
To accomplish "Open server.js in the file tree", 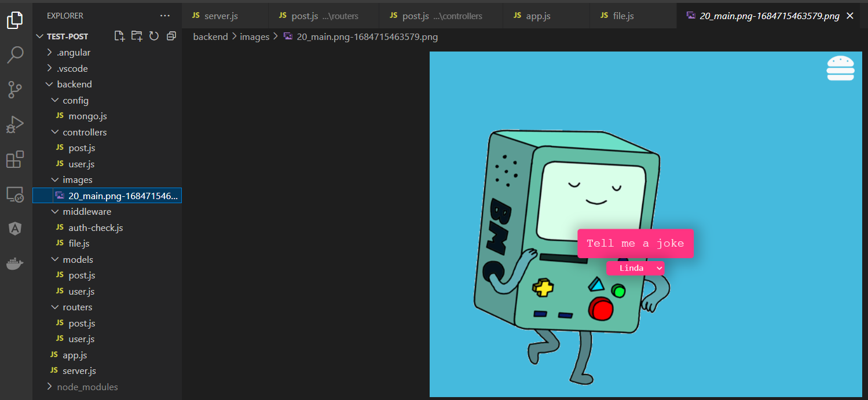I will tap(107, 370).
